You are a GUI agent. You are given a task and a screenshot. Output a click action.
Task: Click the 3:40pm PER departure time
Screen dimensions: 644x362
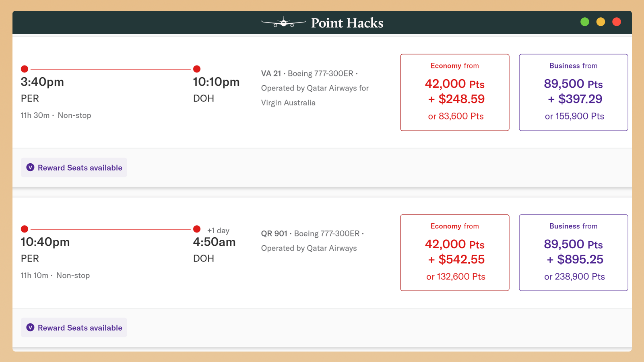(x=42, y=82)
